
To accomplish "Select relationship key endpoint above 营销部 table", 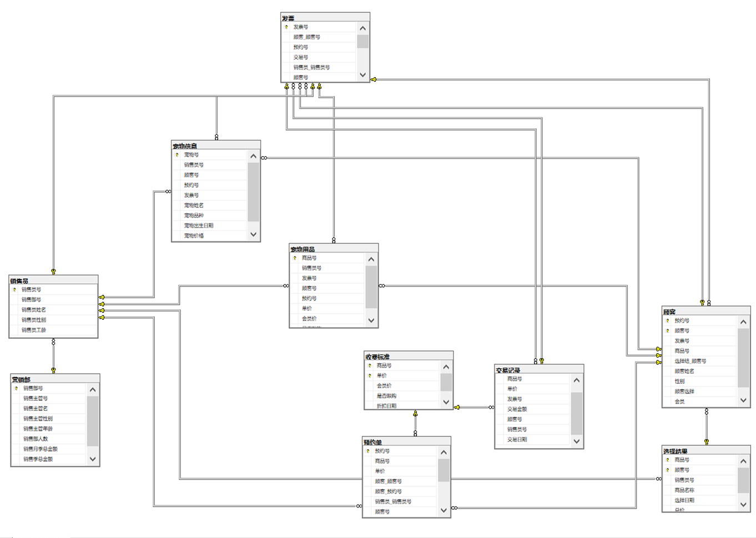I will click(x=53, y=370).
